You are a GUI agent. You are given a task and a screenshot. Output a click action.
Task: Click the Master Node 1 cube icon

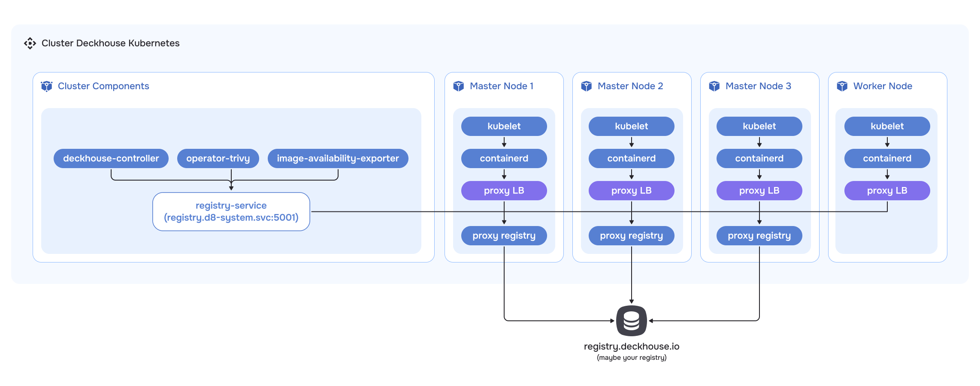tap(458, 86)
